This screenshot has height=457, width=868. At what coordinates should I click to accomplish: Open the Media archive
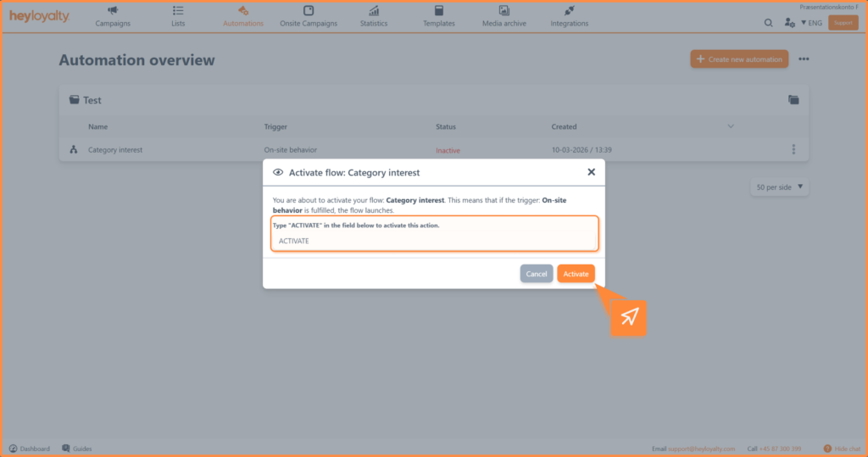[x=504, y=16]
